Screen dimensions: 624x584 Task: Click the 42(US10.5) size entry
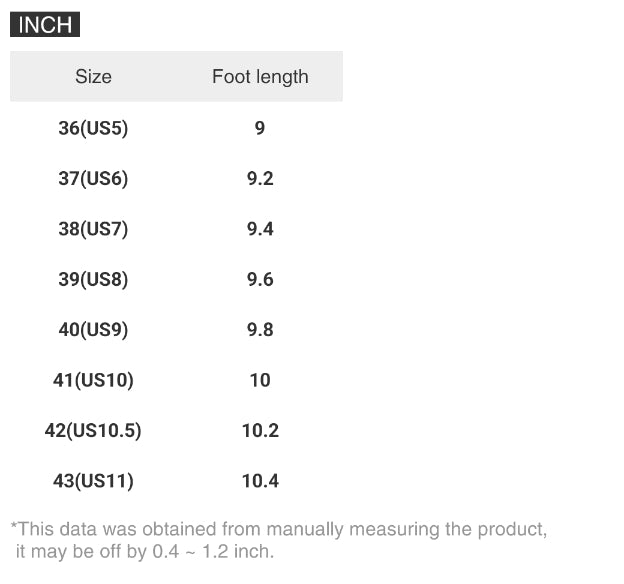coord(93,431)
